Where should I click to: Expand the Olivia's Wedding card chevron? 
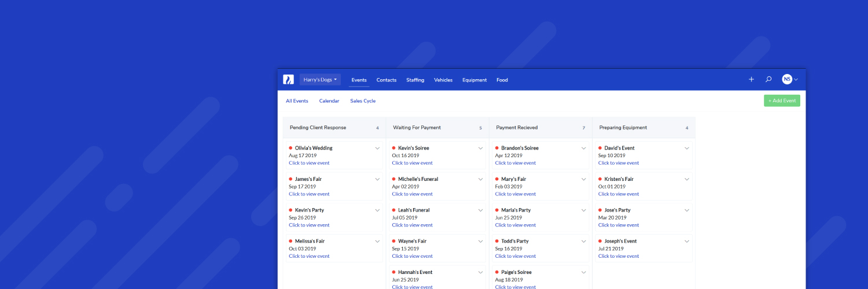coord(377,148)
